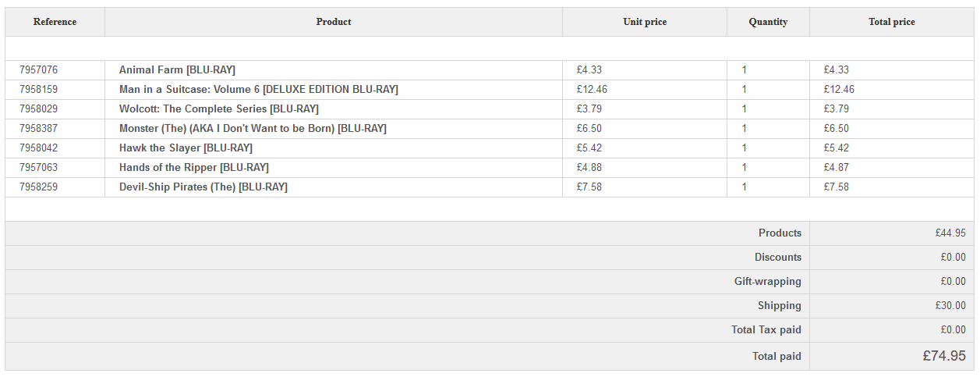Select Devil-Ship Pirates (The) product name
Image resolution: width=980 pixels, height=377 pixels.
coord(203,187)
